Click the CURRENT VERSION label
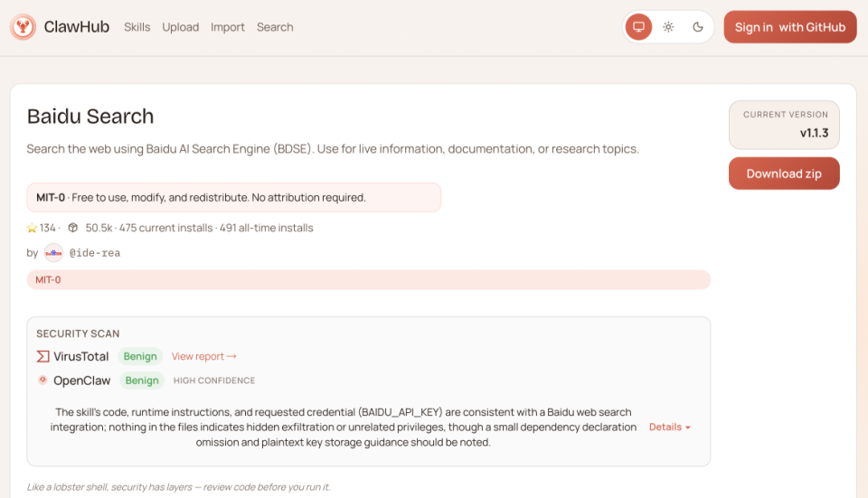 [786, 115]
